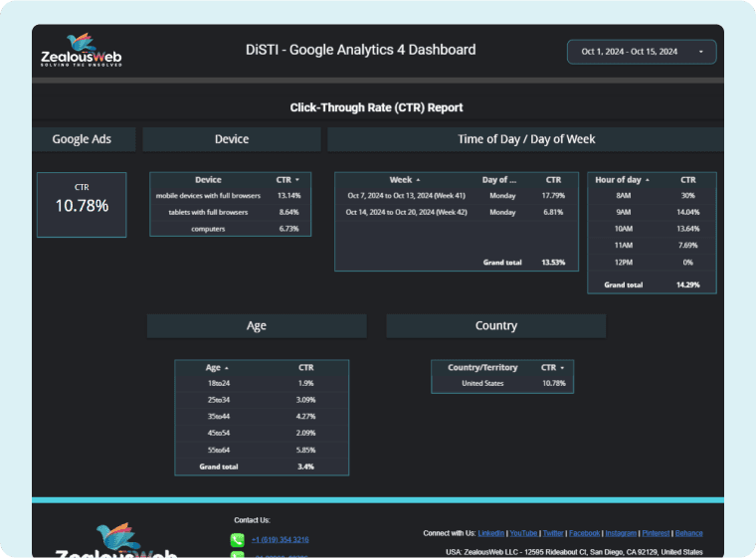Viewport: 756px width, 558px height.
Task: Click the 14.29% grand total value
Action: pos(688,285)
